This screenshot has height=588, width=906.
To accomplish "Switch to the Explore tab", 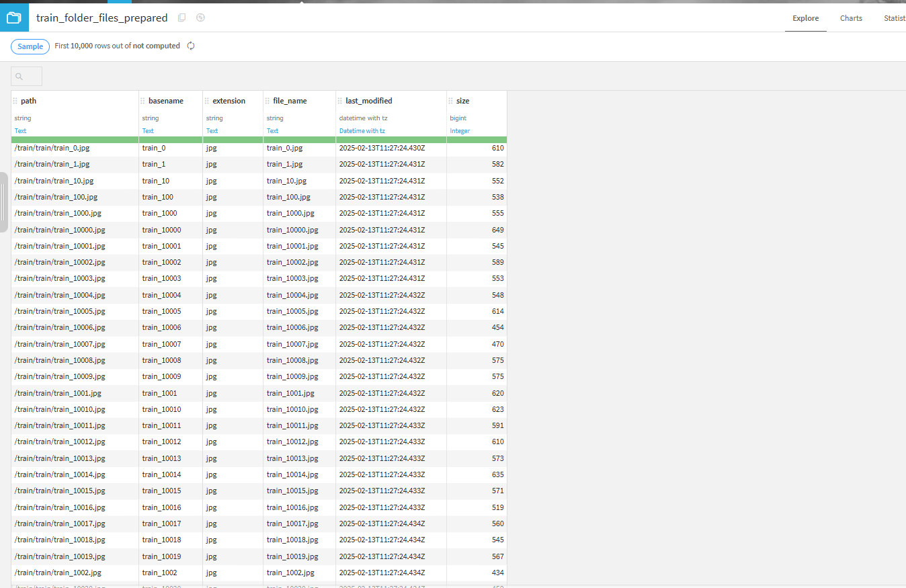I will (805, 18).
